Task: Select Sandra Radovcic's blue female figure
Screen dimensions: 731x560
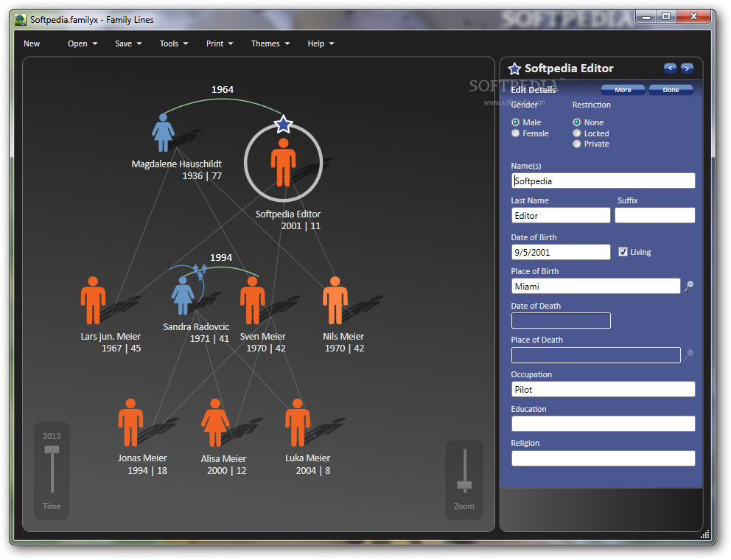Action: coord(183,295)
